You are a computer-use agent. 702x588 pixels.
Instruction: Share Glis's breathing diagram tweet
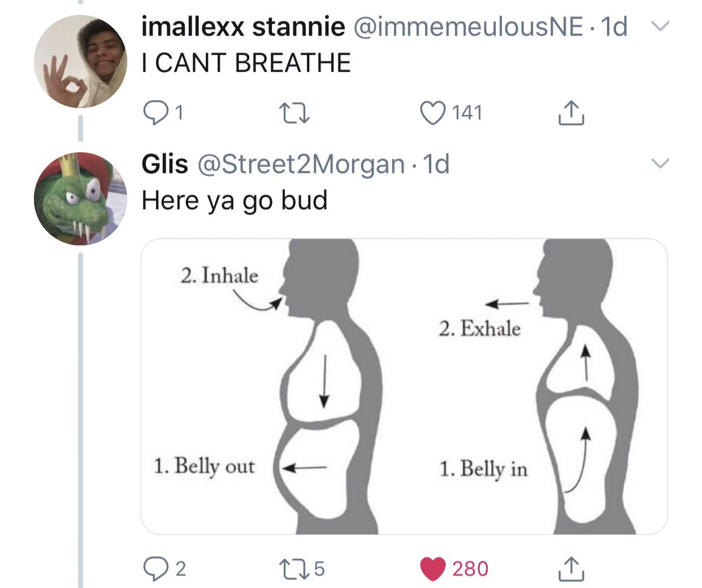point(571,568)
